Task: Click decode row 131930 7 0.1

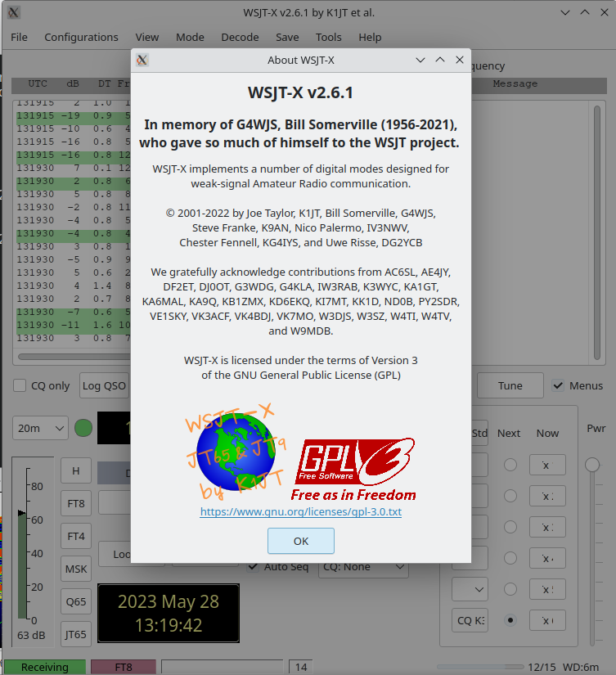Action: [73, 168]
